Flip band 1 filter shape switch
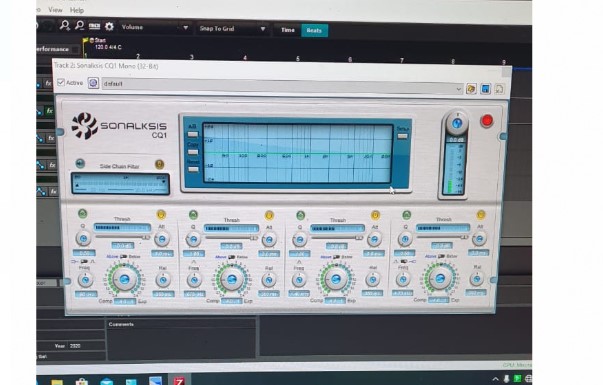 pos(84,262)
